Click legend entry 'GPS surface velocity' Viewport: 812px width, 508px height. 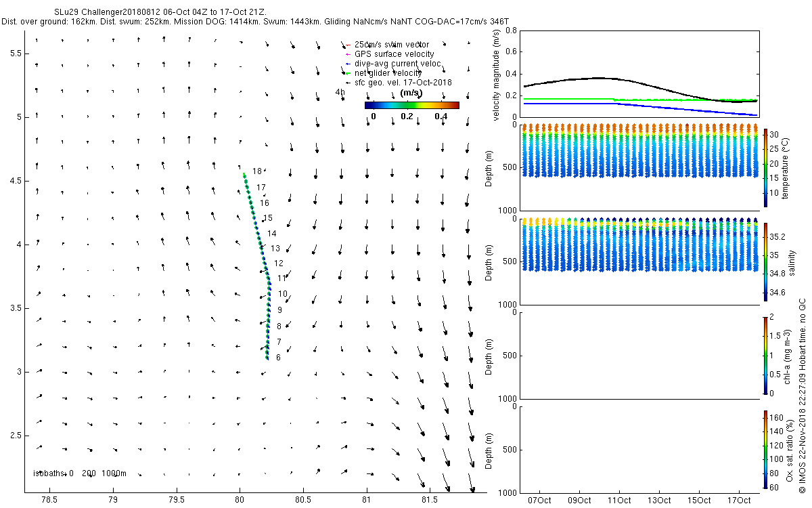[x=394, y=54]
